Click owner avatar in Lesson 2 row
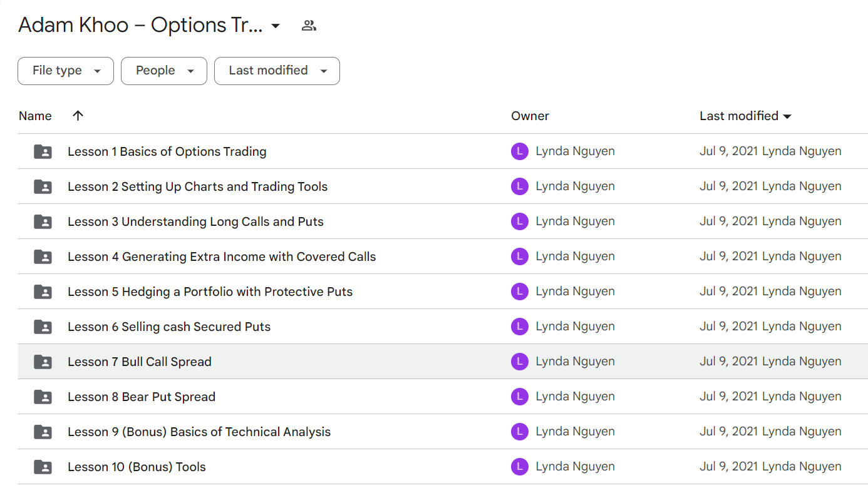The image size is (868, 493). point(520,186)
